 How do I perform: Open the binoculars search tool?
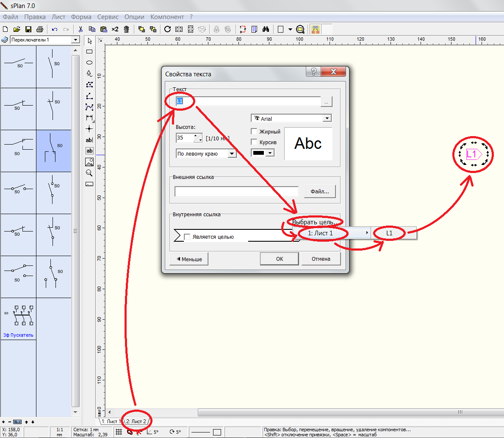pos(266,29)
